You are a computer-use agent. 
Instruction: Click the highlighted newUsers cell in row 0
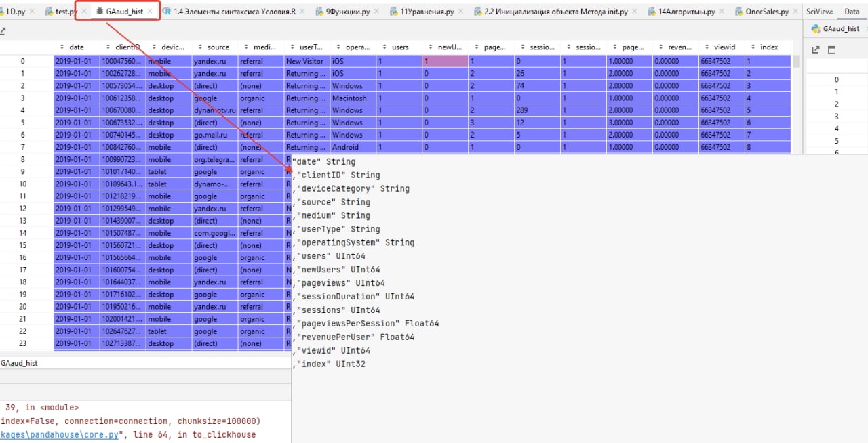click(446, 61)
